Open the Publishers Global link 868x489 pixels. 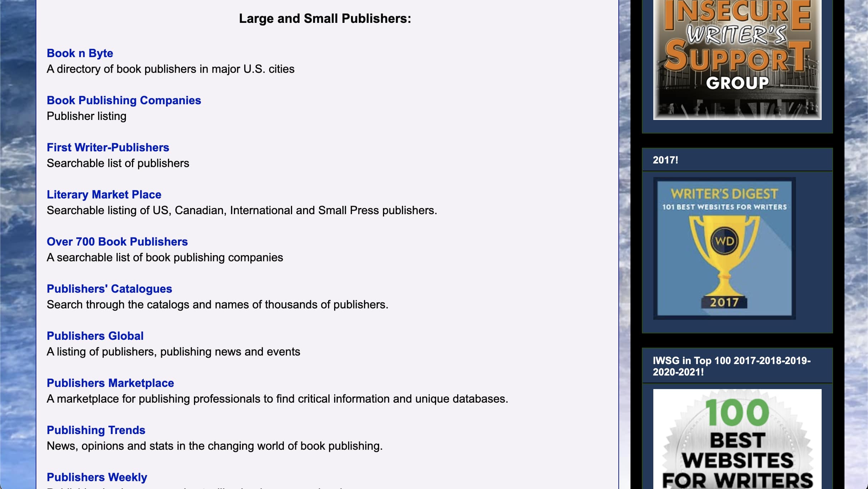[x=95, y=336]
